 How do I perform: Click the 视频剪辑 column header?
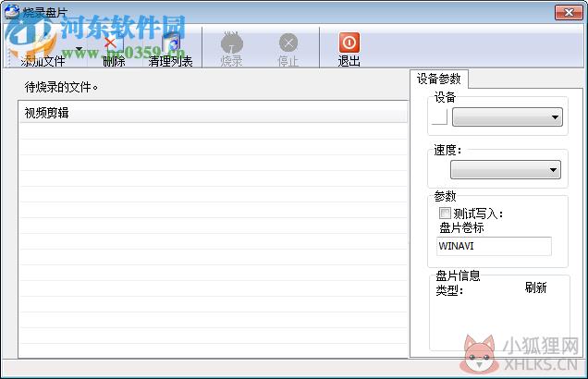(213, 113)
